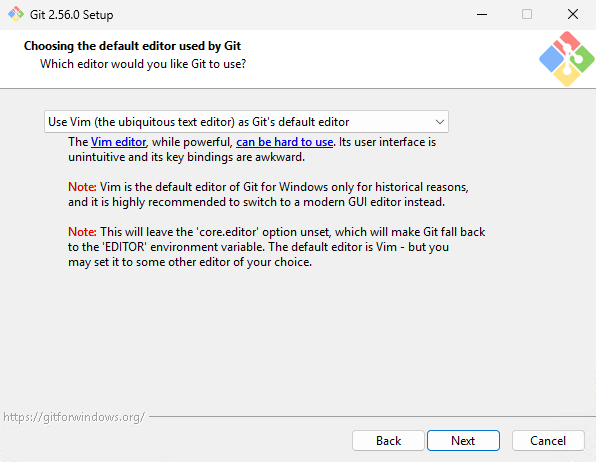This screenshot has width=596, height=462.
Task: Open the 'Vim editor' hyperlink
Action: [x=119, y=142]
